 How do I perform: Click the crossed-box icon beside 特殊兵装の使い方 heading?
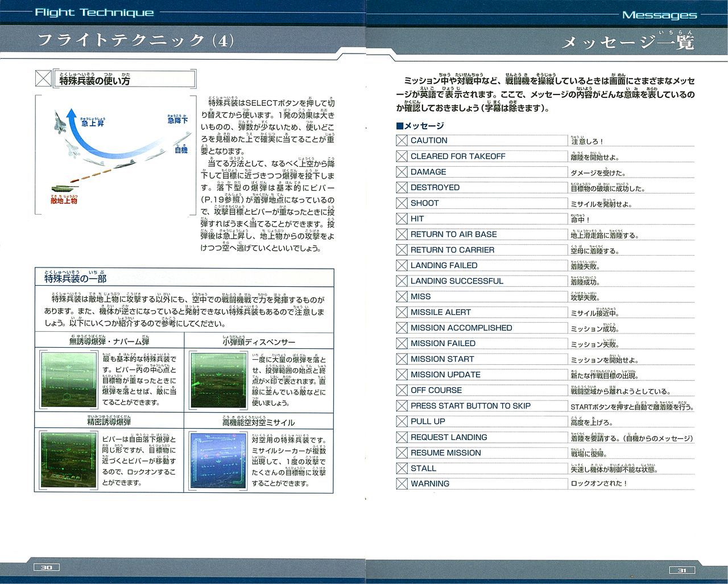pos(43,79)
